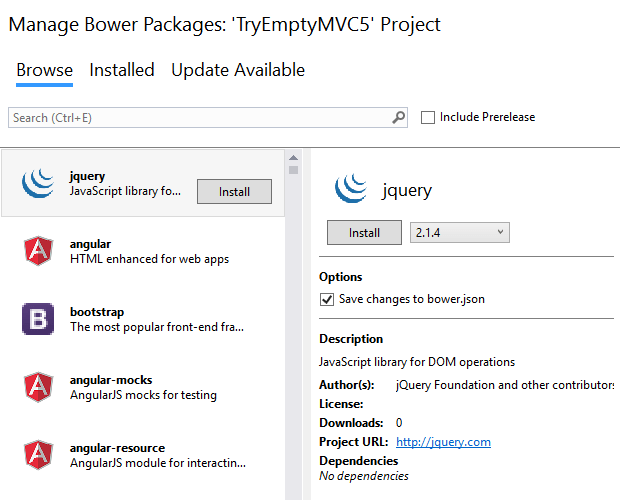This screenshot has width=620, height=500.
Task: Click the angular-resource shield icon
Action: [38, 455]
